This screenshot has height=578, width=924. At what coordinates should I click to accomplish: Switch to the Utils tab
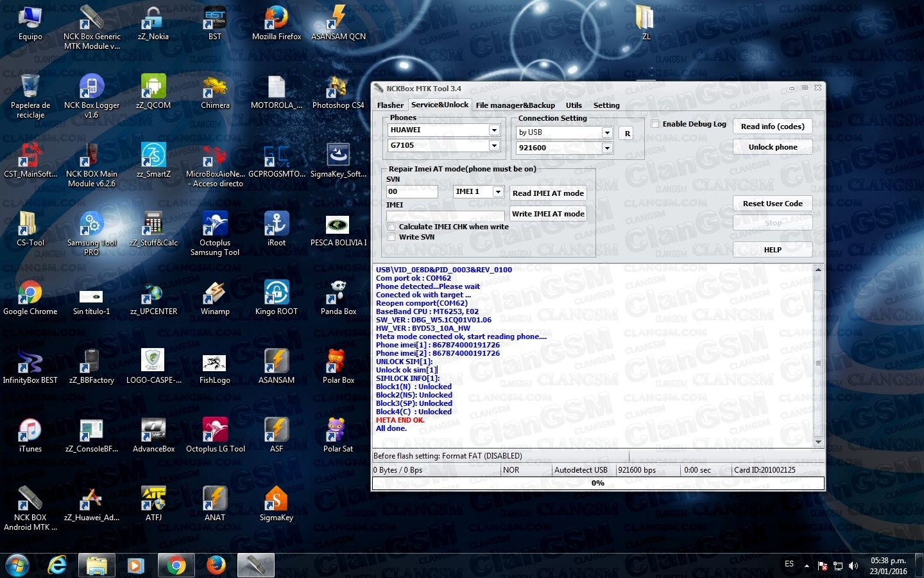pyautogui.click(x=574, y=105)
